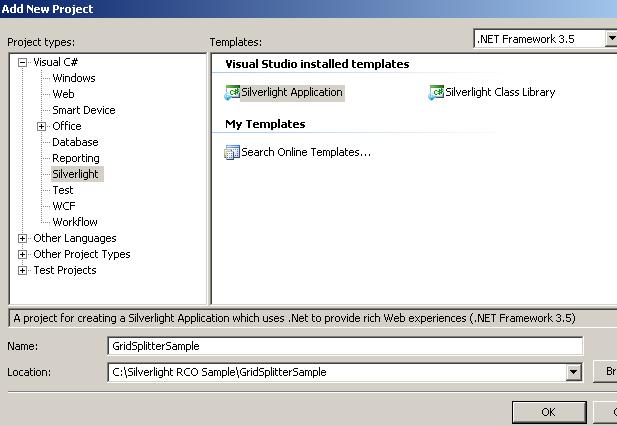Select the Reporting project type
617x426 pixels.
tap(76, 158)
